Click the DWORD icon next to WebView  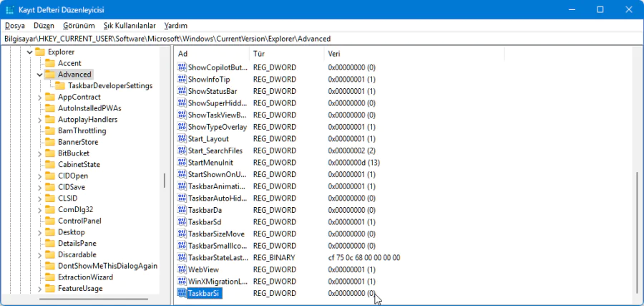182,269
